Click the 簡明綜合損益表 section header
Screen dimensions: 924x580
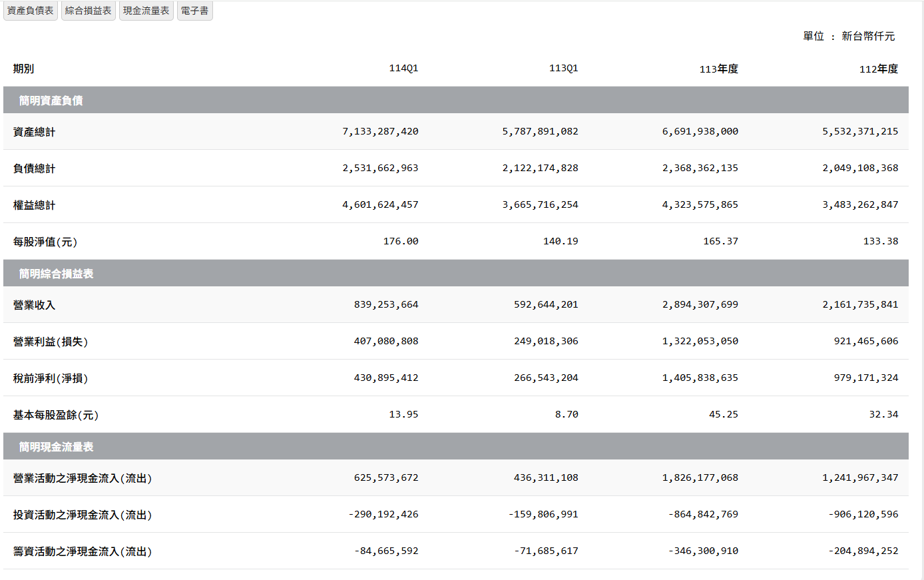tap(57, 274)
